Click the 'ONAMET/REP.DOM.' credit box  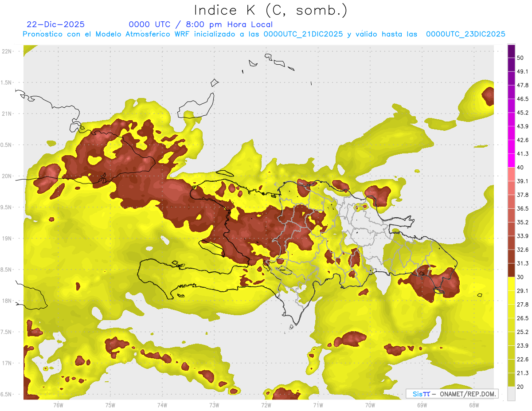453,393
